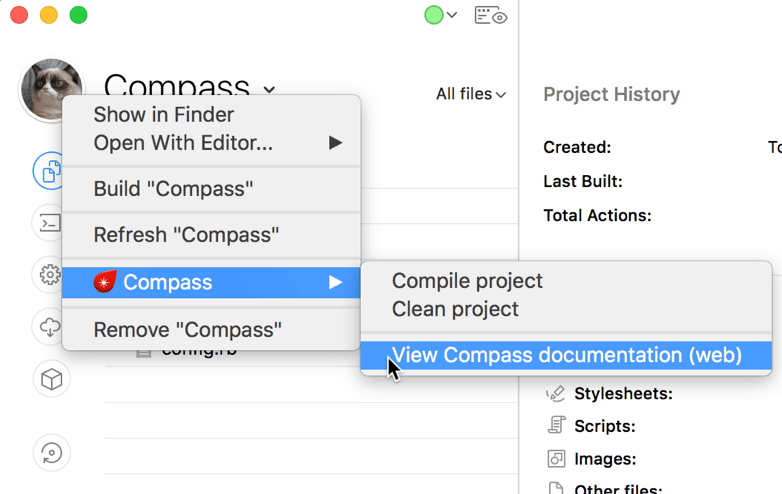782x494 pixels.
Task: Open View Compass documentation (web)
Action: [x=566, y=355]
